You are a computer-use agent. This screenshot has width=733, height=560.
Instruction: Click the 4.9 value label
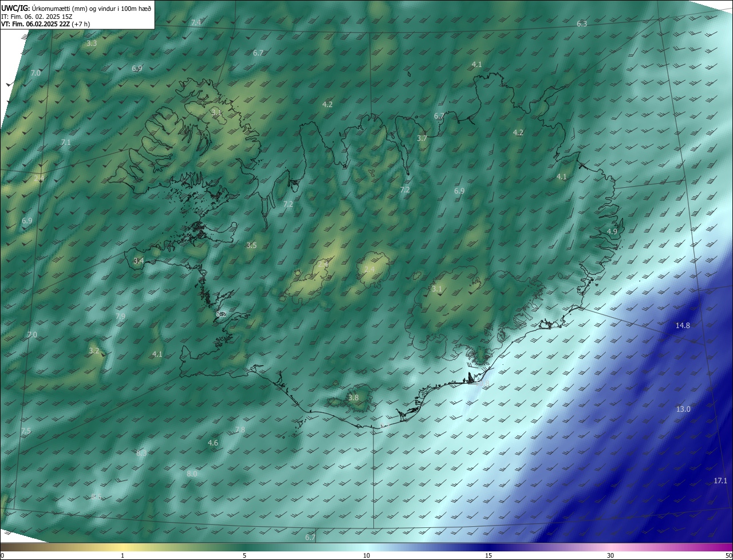612,231
